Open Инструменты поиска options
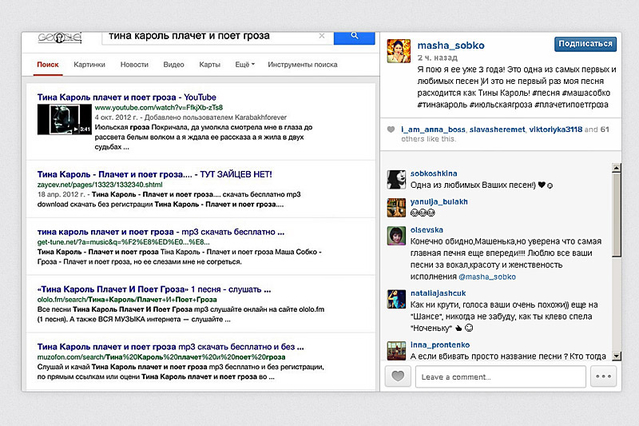 pyautogui.click(x=302, y=64)
